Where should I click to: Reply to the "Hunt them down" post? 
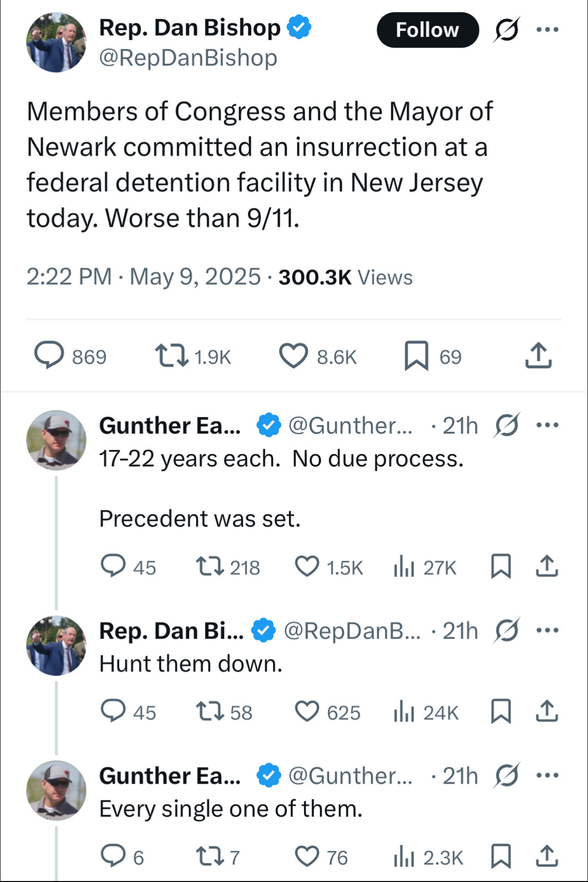[x=113, y=712]
